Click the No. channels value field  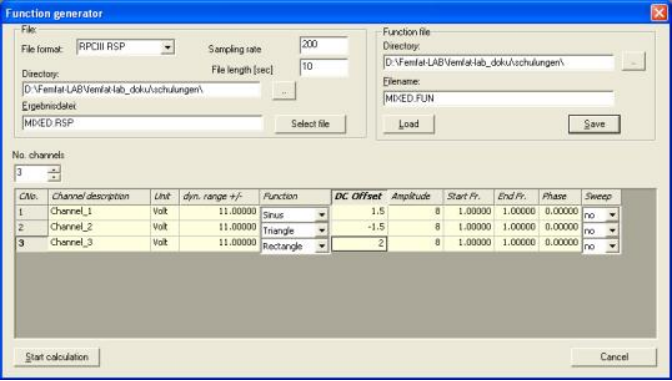31,173
